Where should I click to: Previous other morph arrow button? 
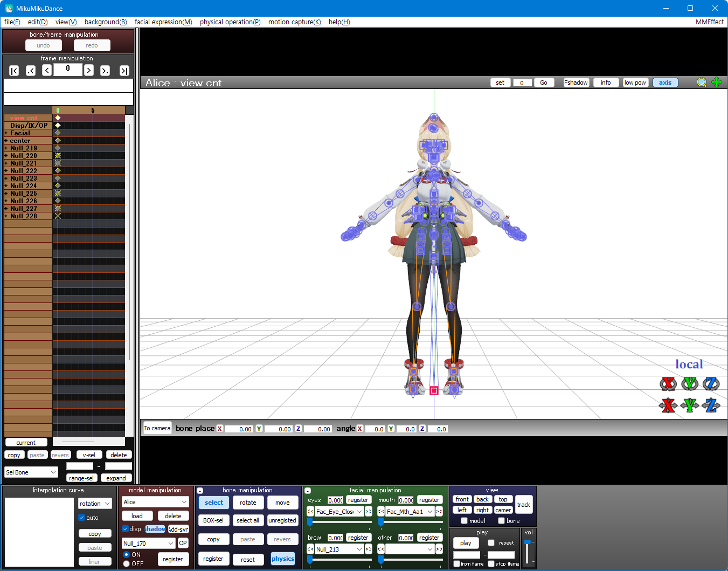coord(381,549)
